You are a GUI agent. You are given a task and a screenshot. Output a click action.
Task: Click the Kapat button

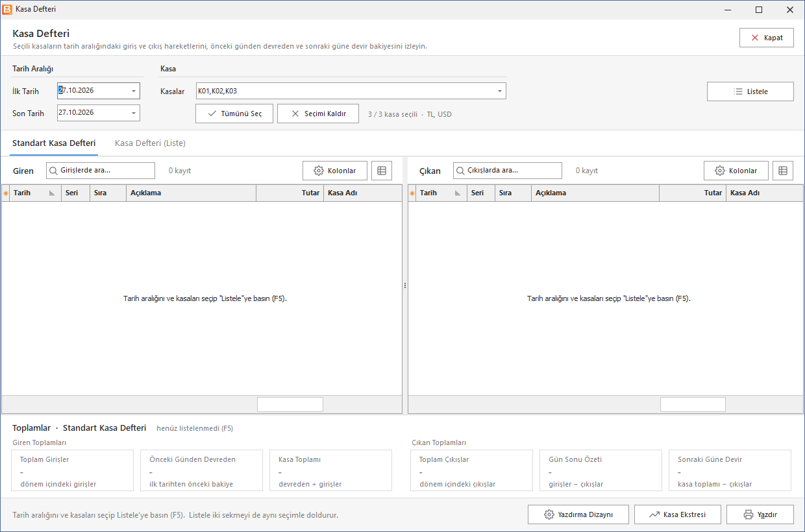point(767,38)
